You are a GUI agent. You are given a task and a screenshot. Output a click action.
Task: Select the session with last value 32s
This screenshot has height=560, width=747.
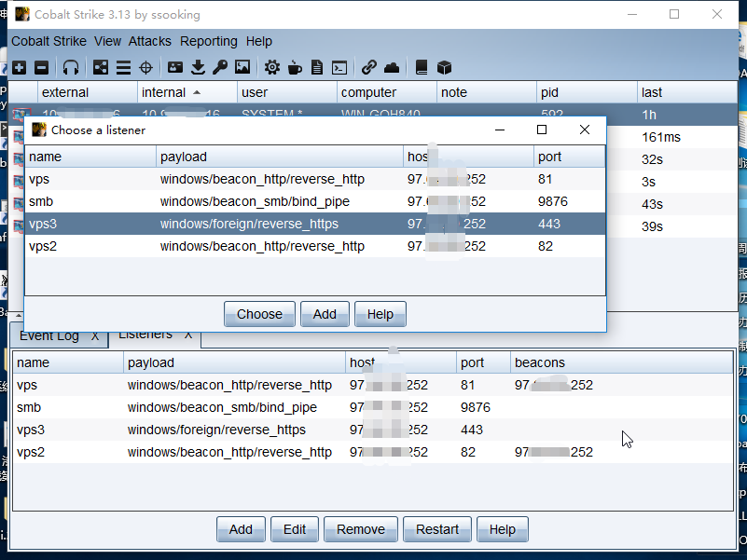(671, 159)
